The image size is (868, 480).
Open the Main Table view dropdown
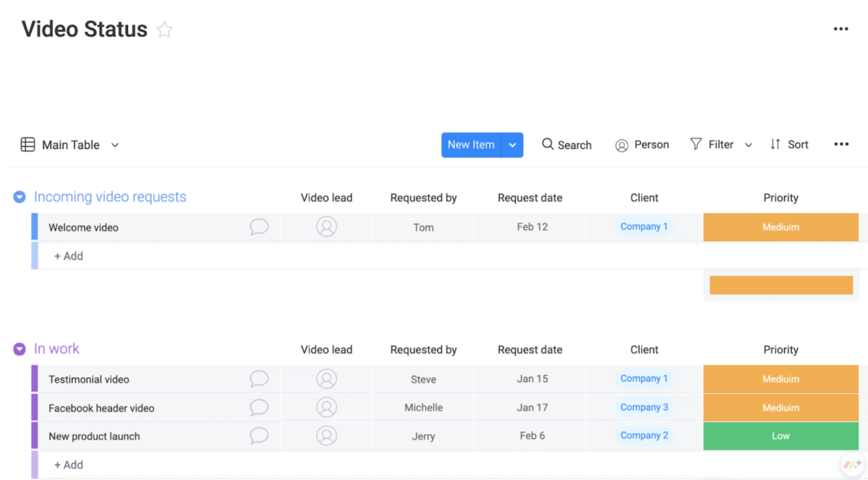pos(115,145)
